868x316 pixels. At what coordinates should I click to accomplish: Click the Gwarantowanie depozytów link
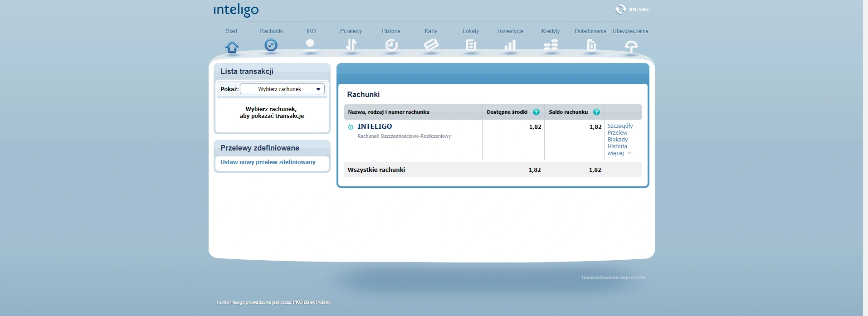(614, 277)
